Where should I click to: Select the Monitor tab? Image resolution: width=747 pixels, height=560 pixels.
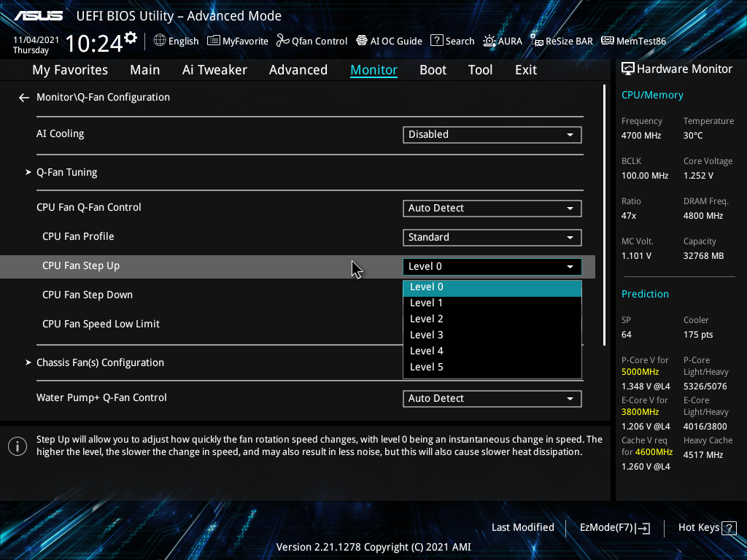(374, 70)
